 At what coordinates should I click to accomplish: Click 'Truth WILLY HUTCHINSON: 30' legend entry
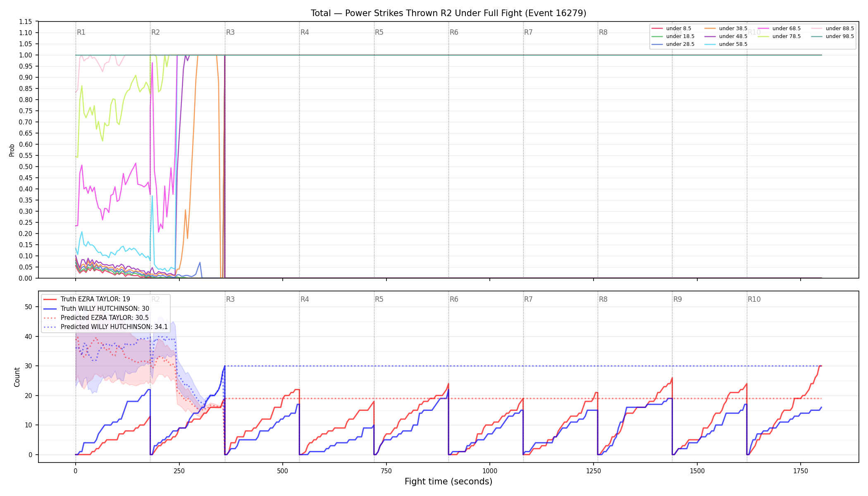click(x=96, y=309)
